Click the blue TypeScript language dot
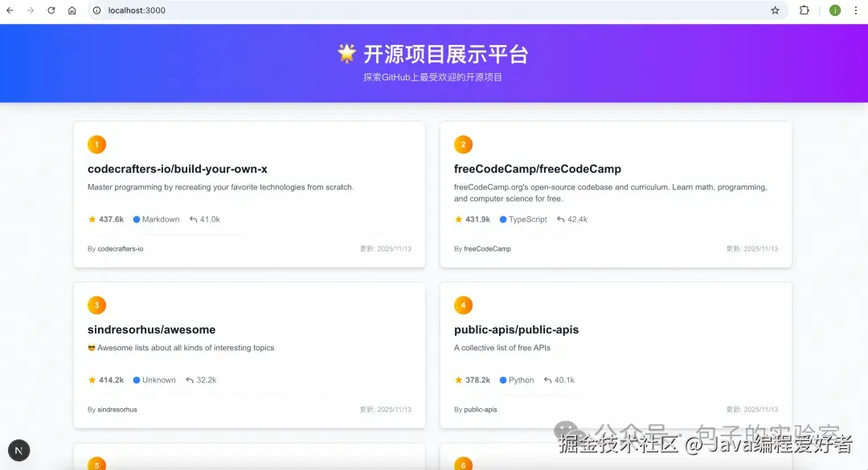The height and width of the screenshot is (470, 868). tap(502, 219)
